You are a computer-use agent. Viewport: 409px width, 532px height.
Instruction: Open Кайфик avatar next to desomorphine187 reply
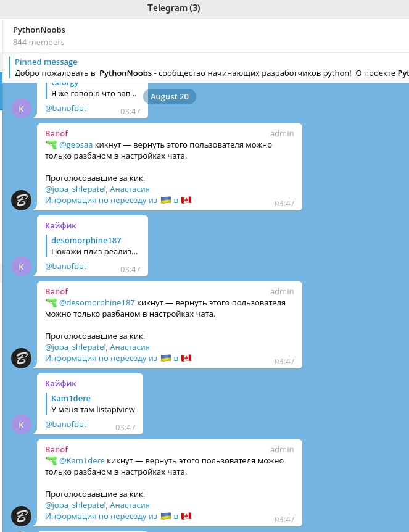[22, 267]
